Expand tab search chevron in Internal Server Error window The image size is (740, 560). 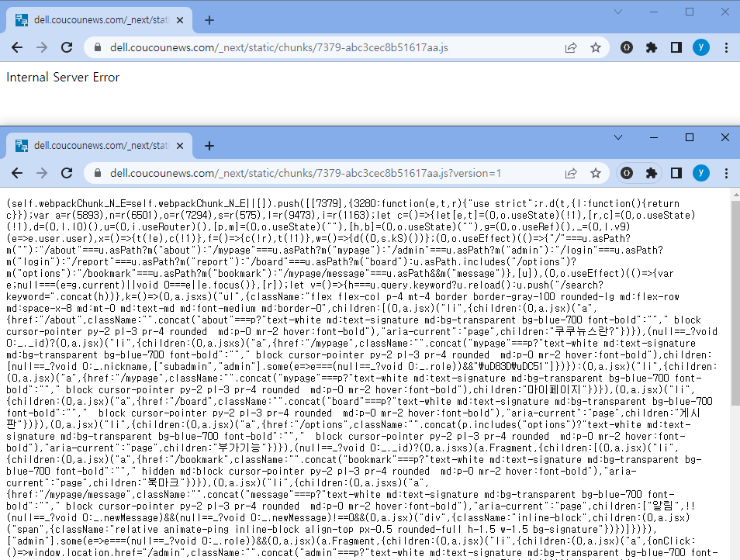point(618,12)
